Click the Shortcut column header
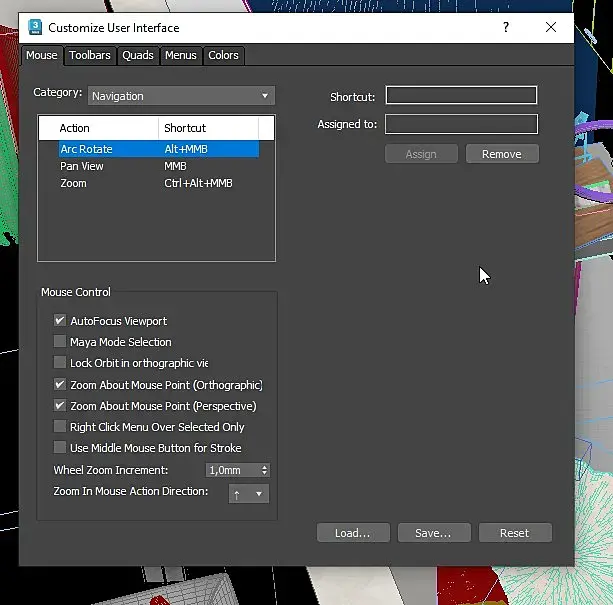 point(208,128)
